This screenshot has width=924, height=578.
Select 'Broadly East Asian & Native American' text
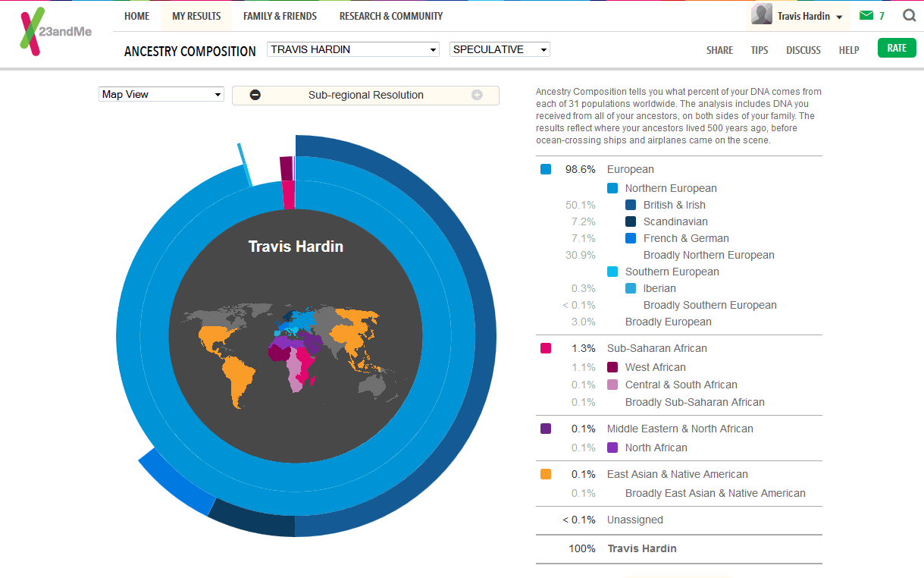click(716, 493)
